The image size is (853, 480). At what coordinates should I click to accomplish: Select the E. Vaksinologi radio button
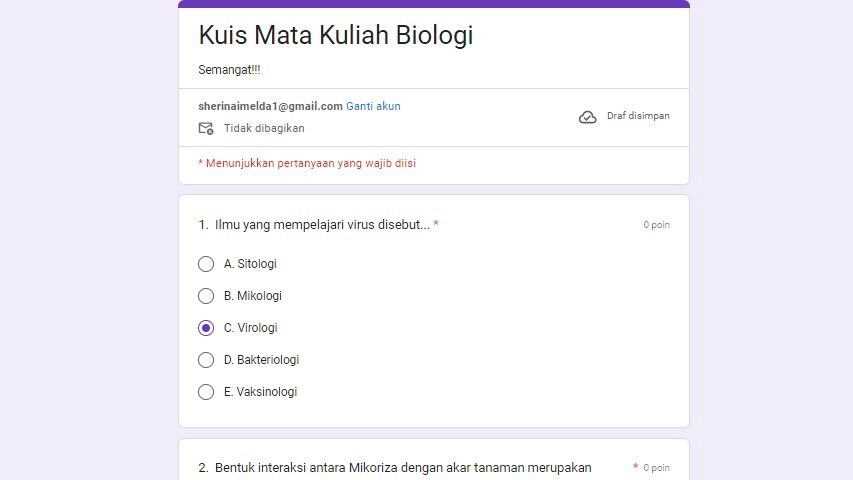click(206, 392)
